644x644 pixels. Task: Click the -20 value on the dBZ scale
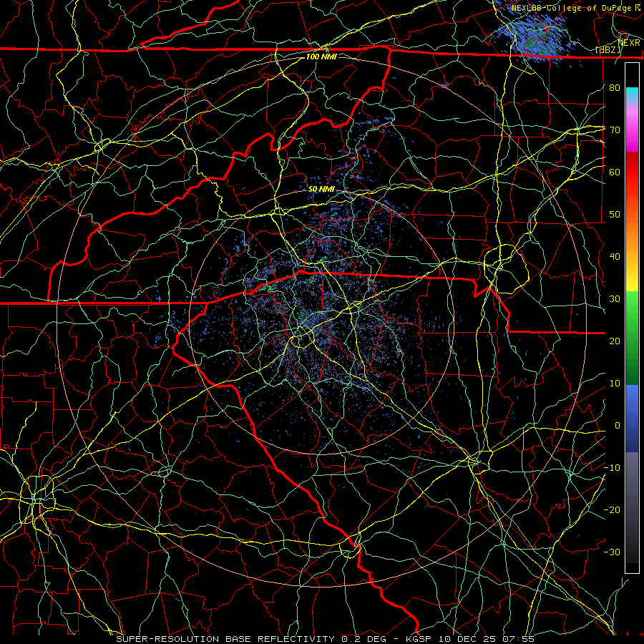point(612,509)
